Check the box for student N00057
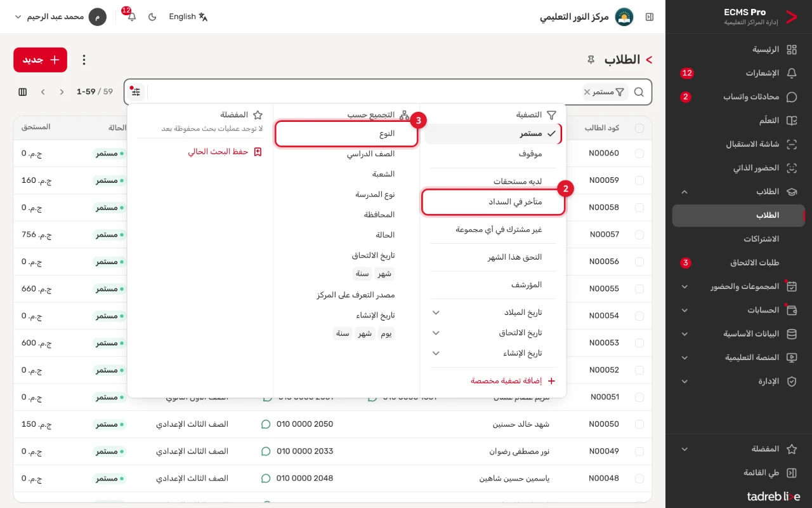This screenshot has width=812, height=508. [x=639, y=235]
